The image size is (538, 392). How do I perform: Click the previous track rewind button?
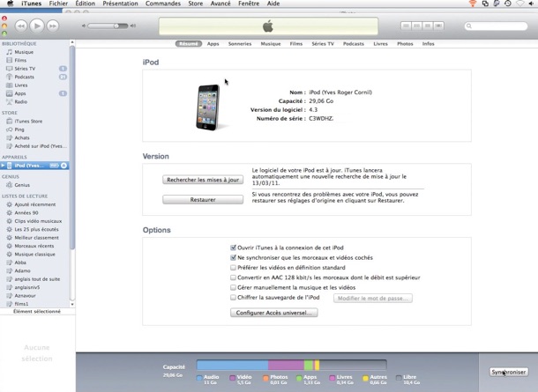click(21, 26)
